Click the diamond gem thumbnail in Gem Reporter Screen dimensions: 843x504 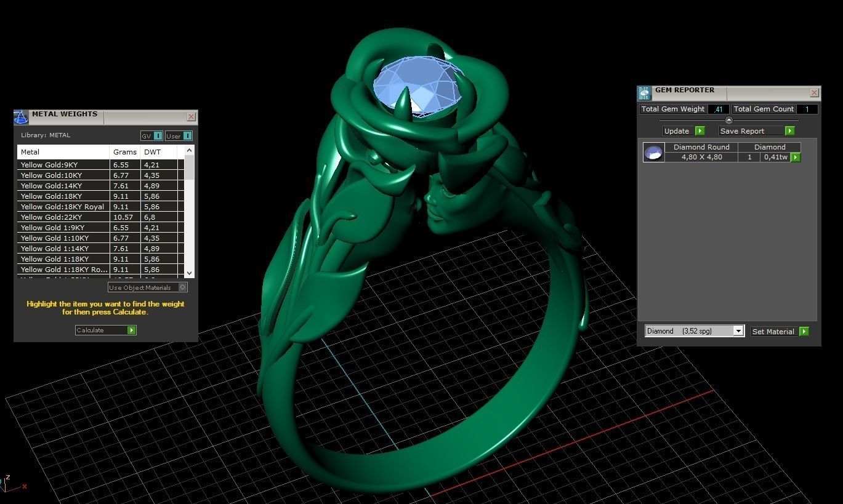click(653, 152)
